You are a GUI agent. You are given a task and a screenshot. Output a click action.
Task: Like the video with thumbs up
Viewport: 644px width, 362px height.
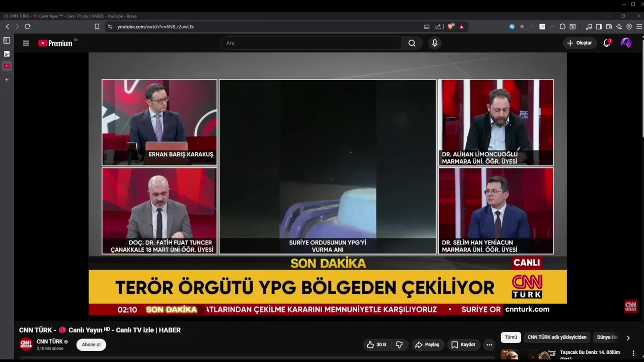coord(376,345)
